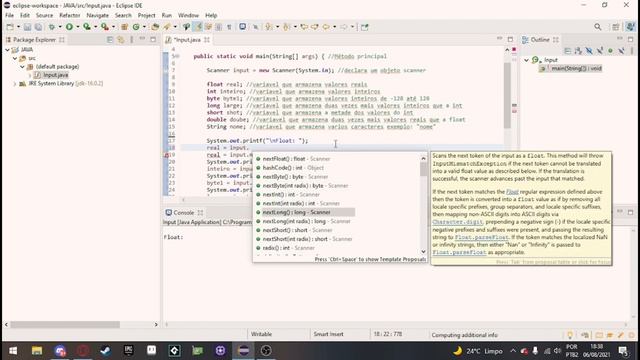Toggle Word Wrap in toolbar
Image resolution: width=640 pixels, height=360 pixels.
pyautogui.click(x=208, y=27)
